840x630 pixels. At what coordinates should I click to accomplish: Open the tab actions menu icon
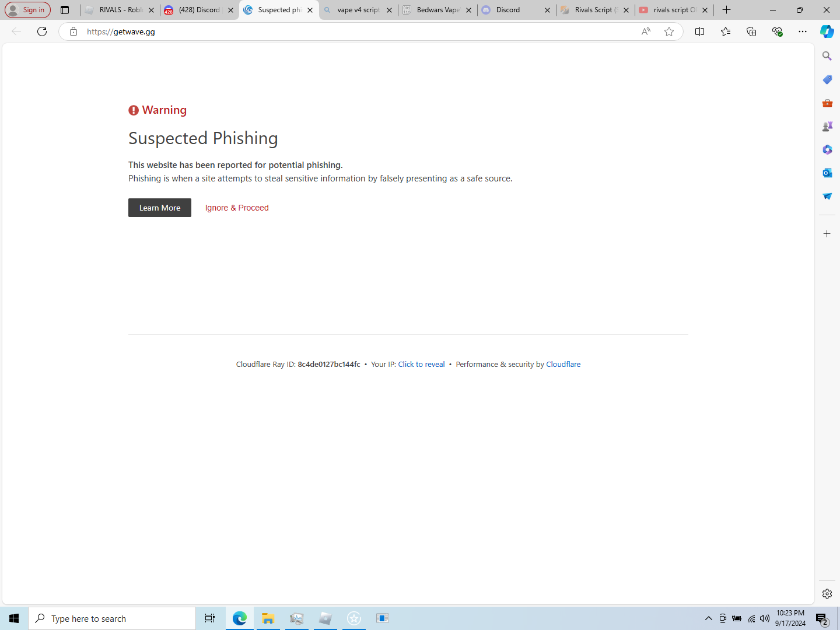(65, 10)
